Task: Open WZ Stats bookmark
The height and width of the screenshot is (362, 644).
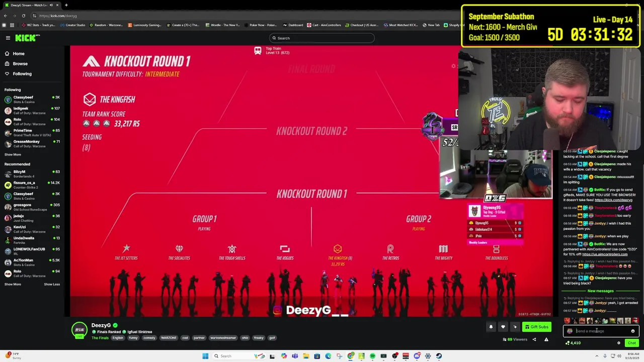Action: [38, 25]
